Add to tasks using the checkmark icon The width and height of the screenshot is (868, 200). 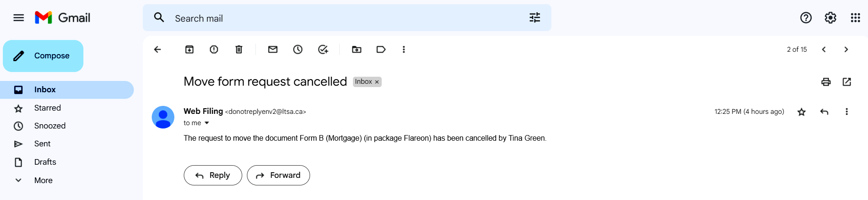pyautogui.click(x=323, y=49)
